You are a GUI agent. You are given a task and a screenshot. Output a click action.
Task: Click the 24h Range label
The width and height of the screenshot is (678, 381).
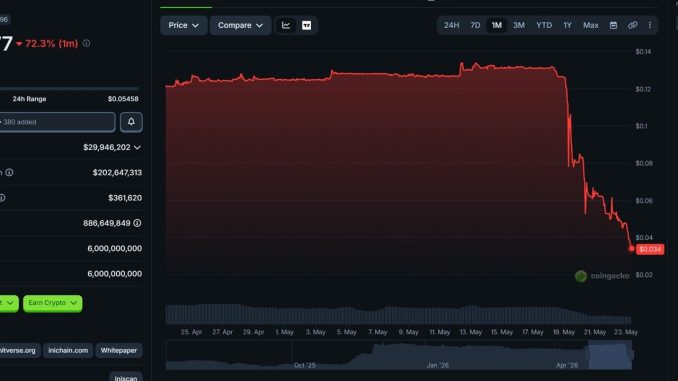29,99
